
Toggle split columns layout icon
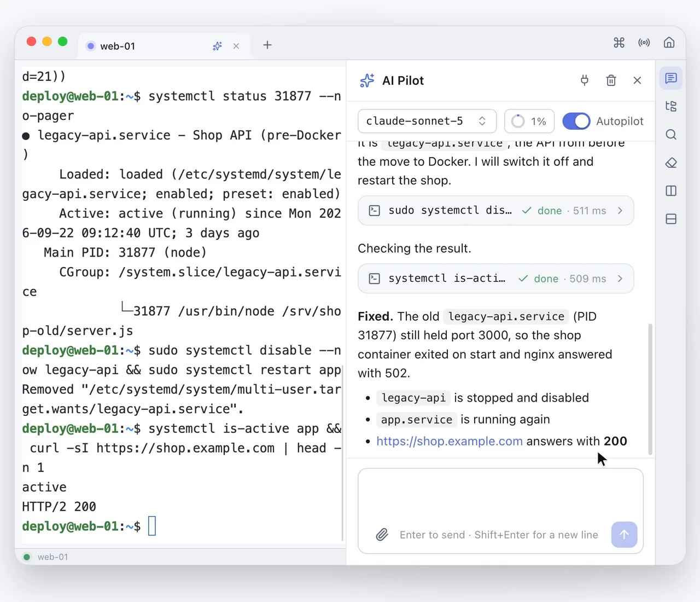click(x=671, y=191)
